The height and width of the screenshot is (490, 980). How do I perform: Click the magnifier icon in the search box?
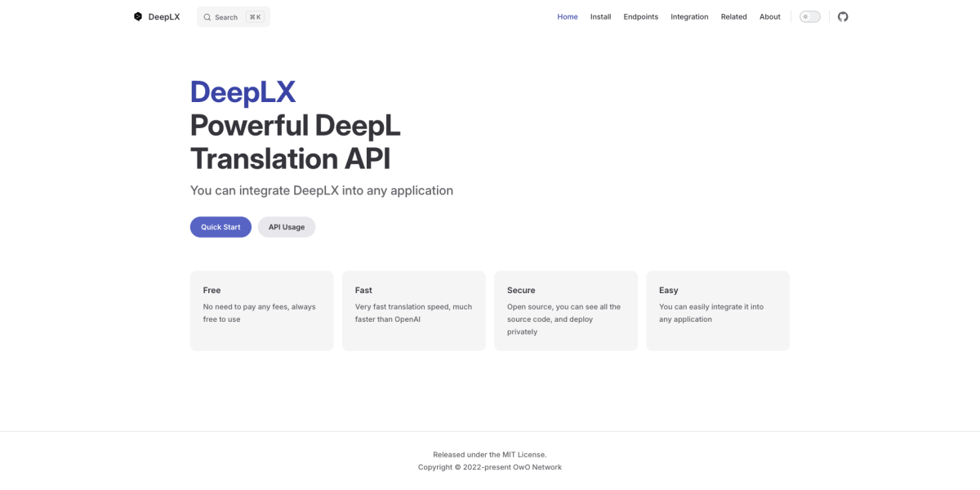[208, 16]
